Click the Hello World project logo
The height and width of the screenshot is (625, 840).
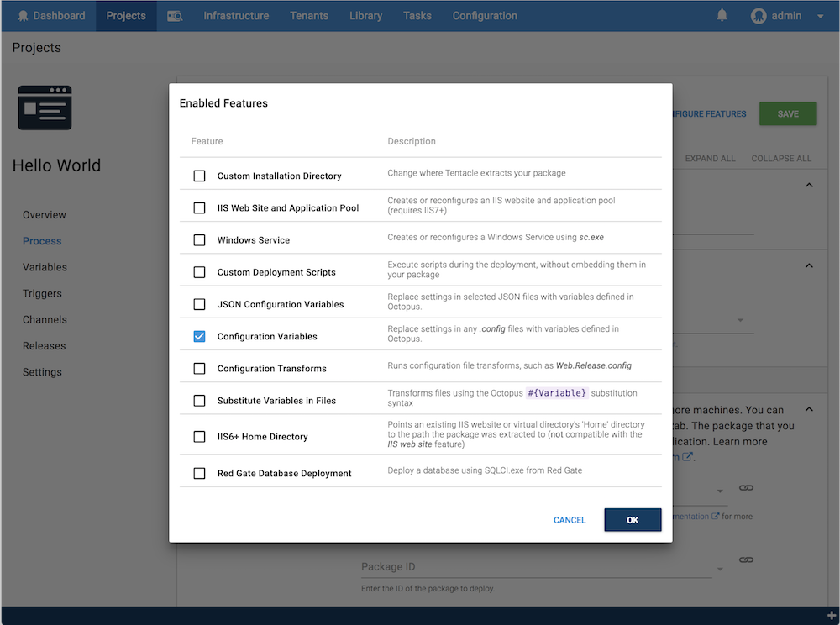45,108
